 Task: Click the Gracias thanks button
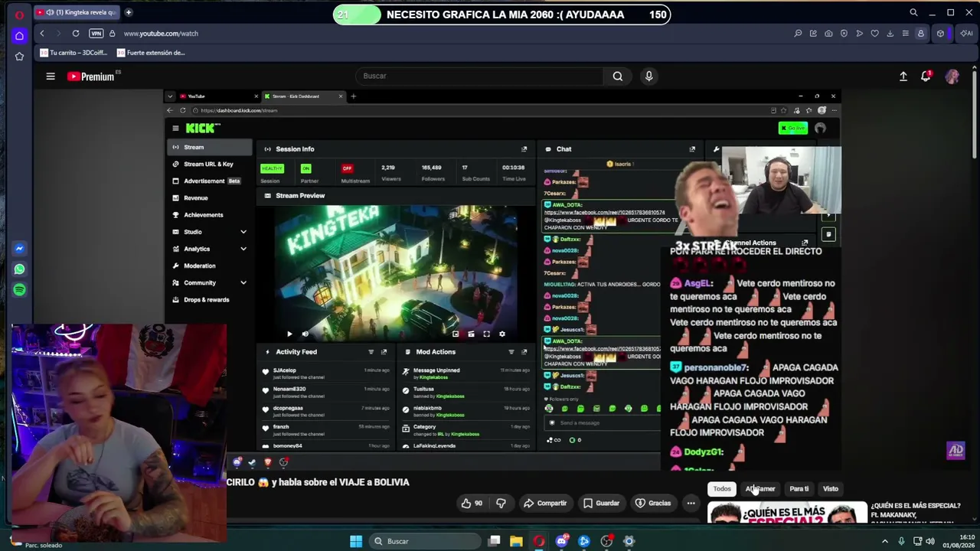point(653,503)
